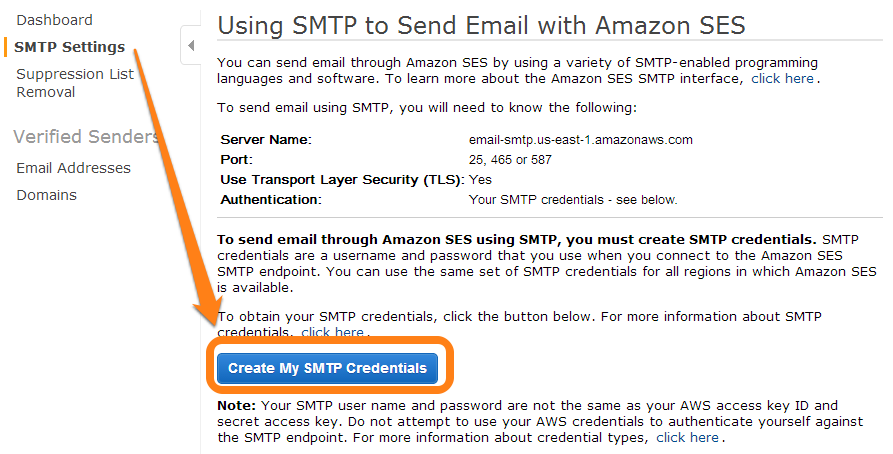The width and height of the screenshot is (893, 454).
Task: Click the Verified Senders section heading
Action: 86,136
